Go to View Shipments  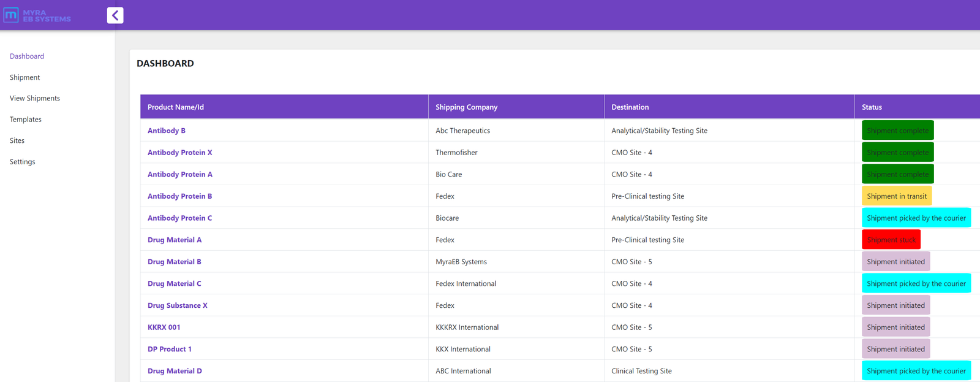35,98
